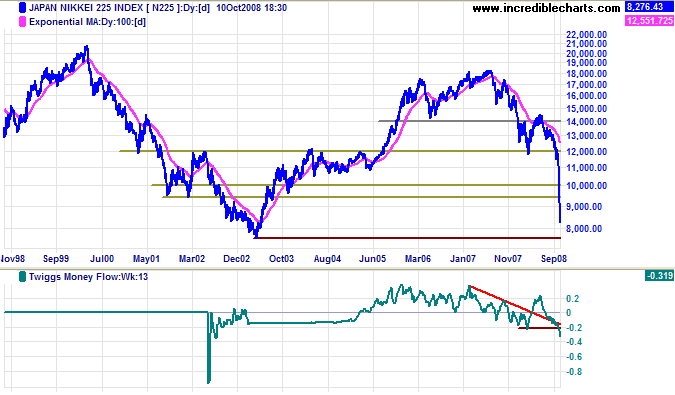The height and width of the screenshot is (395, 675).
Task: Click the Mar02 date axis label
Action: pos(192,259)
